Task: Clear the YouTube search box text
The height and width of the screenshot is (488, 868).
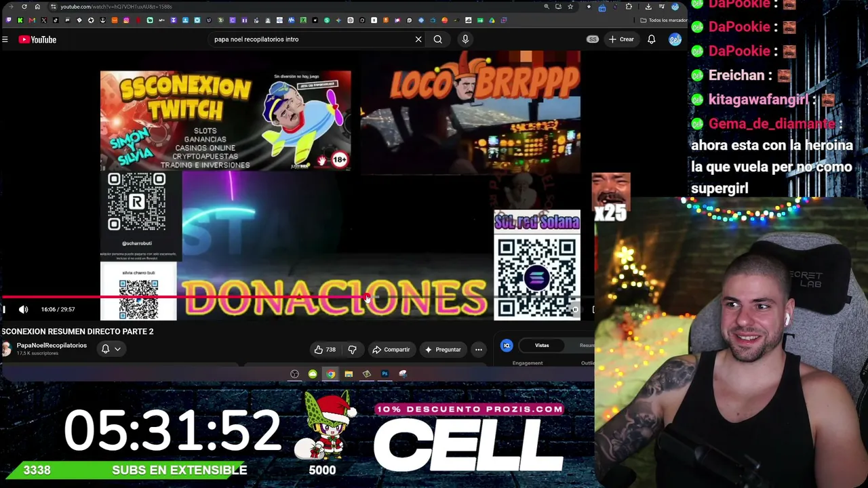Action: pos(418,39)
